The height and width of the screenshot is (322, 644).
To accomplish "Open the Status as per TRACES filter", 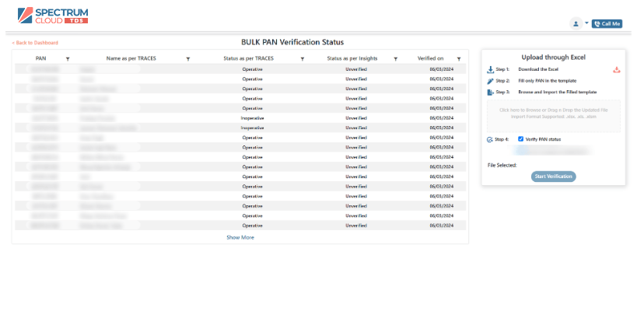I will coord(303,58).
